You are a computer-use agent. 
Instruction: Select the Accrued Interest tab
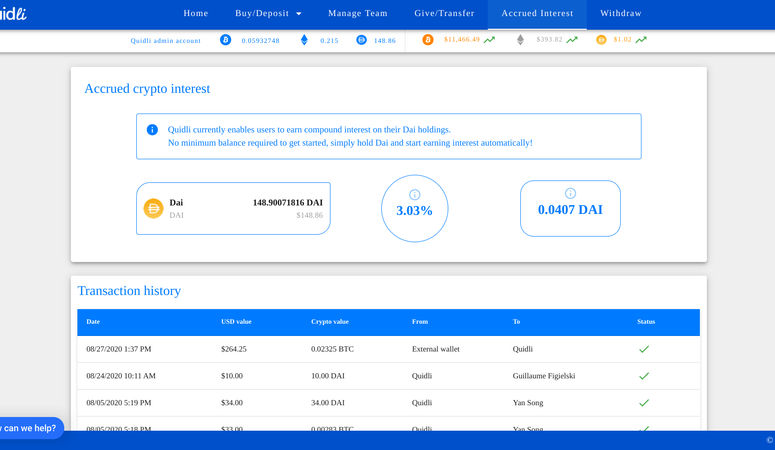[537, 13]
